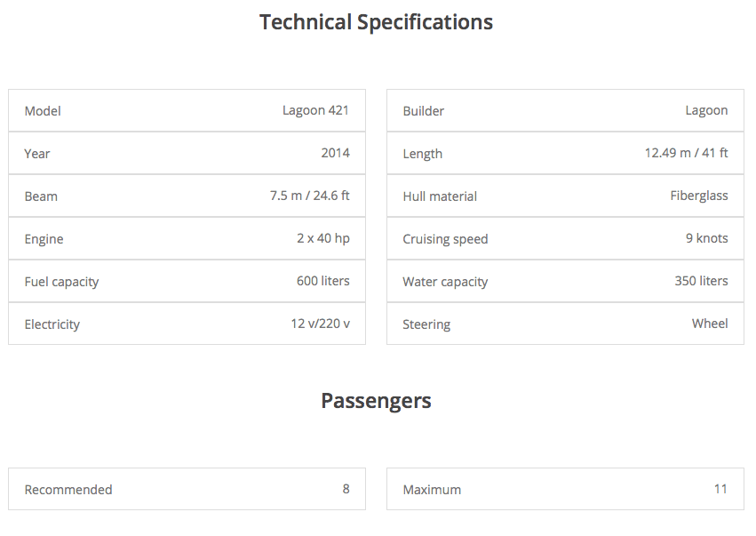Click the 7.5 m / 24.6 ft value
The image size is (756, 536).
[309, 196]
